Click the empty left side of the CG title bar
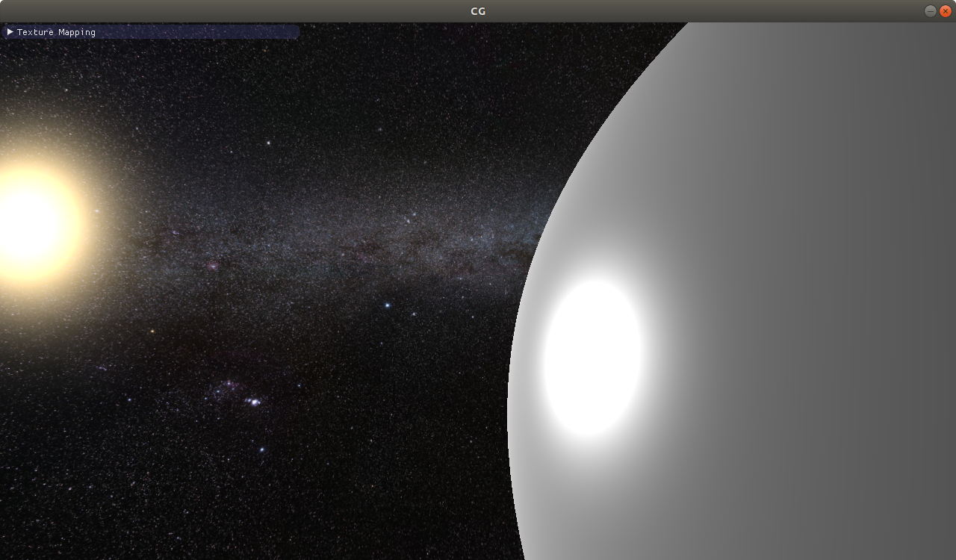The width and height of the screenshot is (956, 560). coord(149,10)
